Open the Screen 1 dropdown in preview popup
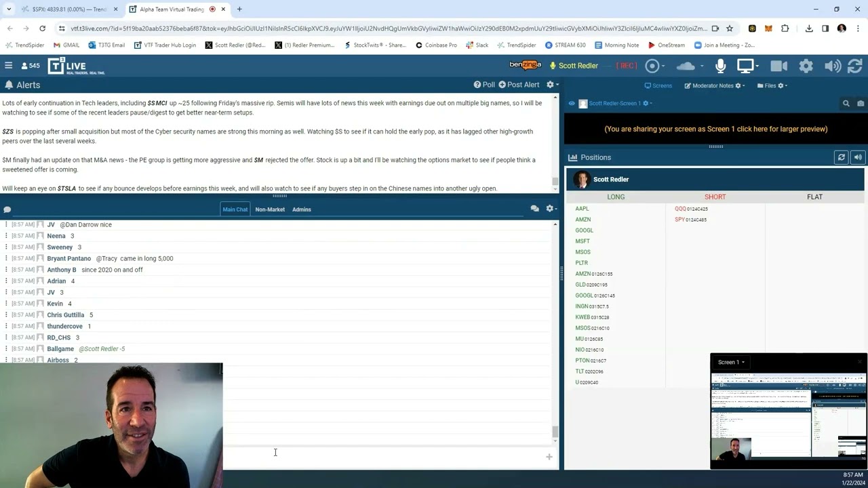The height and width of the screenshot is (488, 868). (x=731, y=362)
